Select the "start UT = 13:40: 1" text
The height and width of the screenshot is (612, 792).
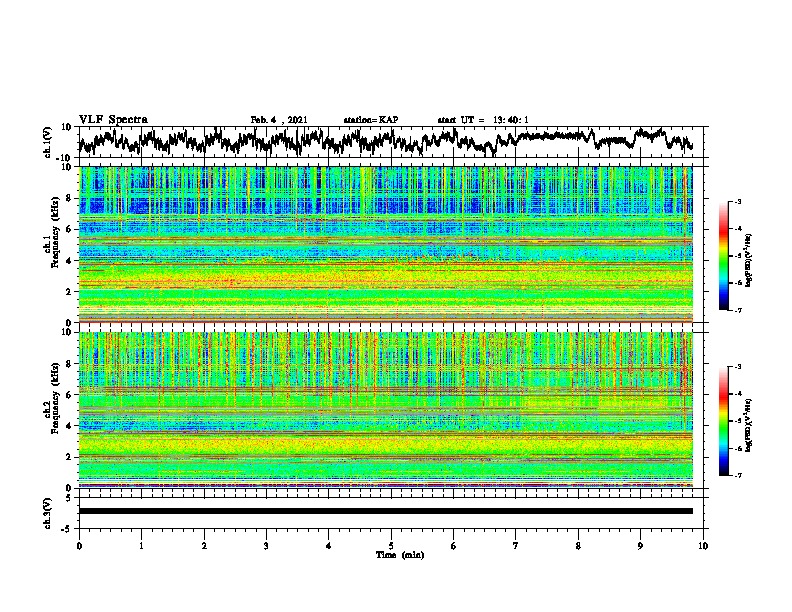483,120
